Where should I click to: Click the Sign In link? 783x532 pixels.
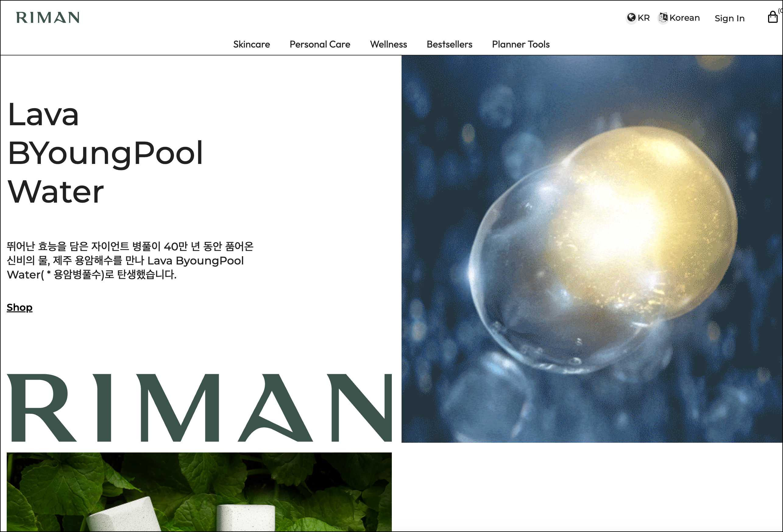729,18
